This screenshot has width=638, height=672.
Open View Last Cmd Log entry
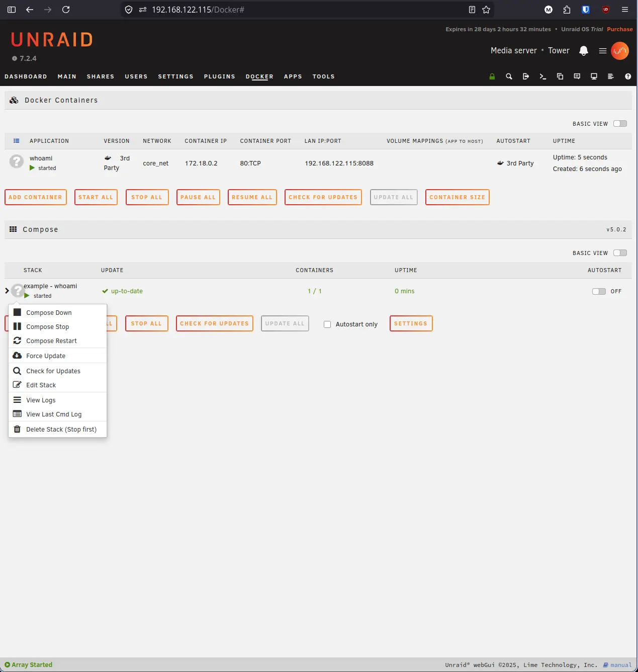pyautogui.click(x=58, y=414)
